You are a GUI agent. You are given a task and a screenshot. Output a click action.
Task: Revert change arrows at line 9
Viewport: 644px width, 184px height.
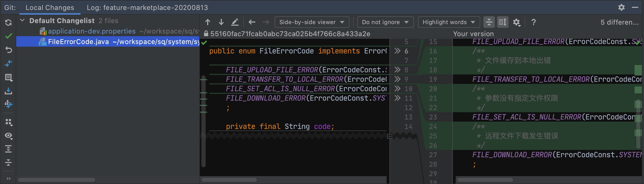point(397,79)
